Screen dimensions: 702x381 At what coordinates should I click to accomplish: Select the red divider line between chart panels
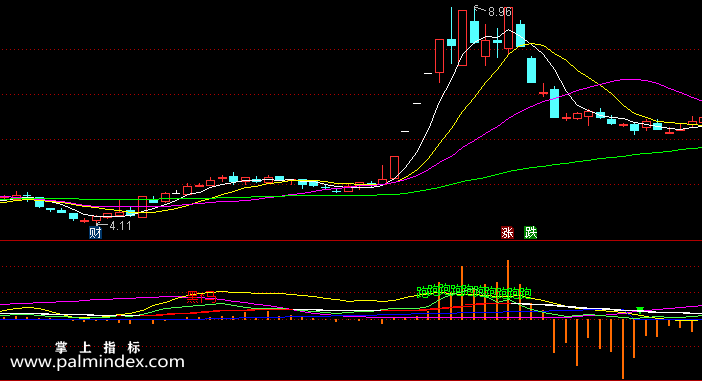(351, 241)
